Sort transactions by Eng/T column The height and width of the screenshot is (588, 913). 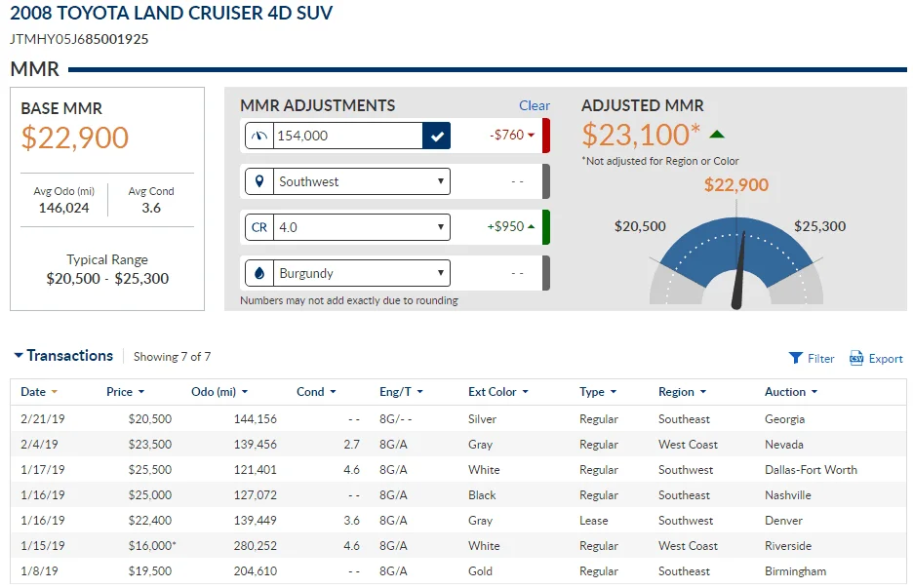[x=401, y=392]
